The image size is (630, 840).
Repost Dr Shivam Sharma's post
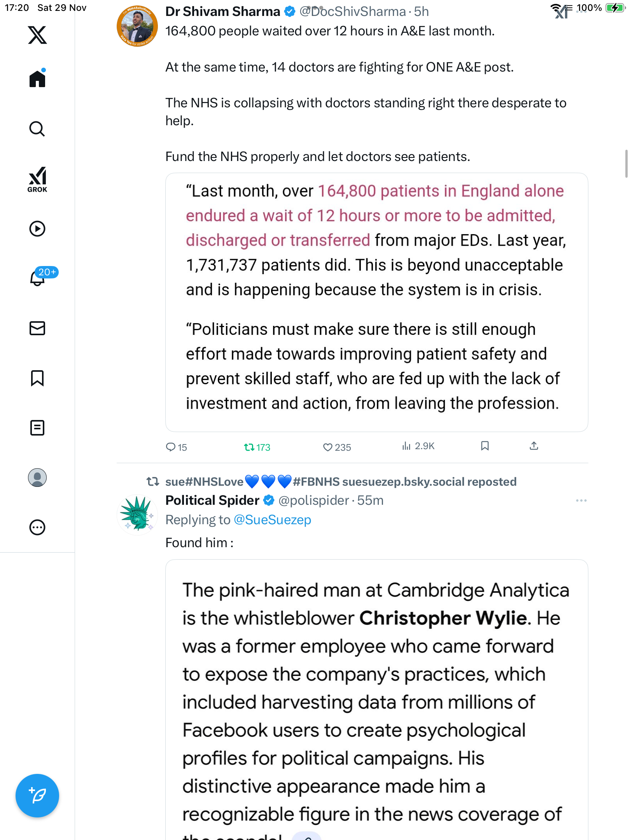pyautogui.click(x=249, y=447)
